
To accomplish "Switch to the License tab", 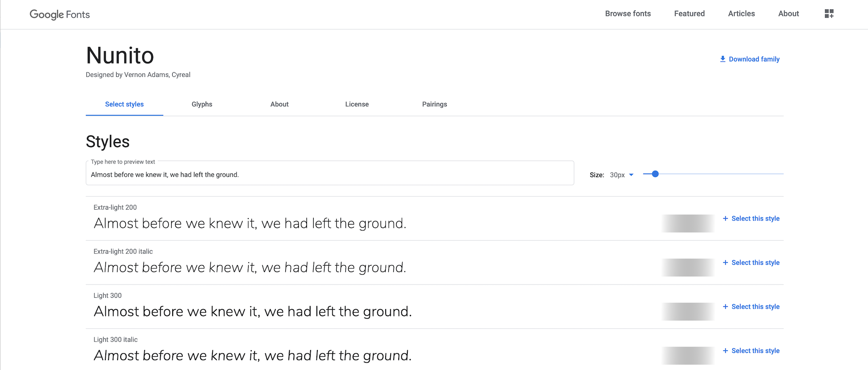I will point(357,104).
